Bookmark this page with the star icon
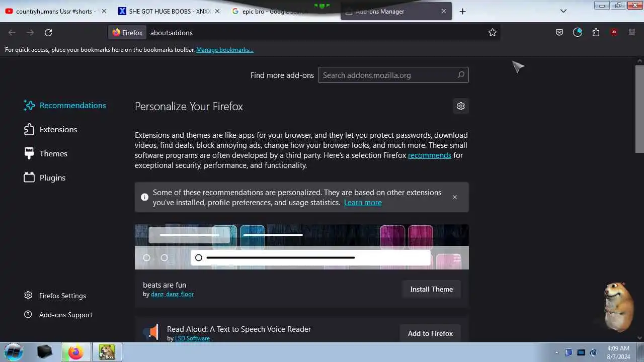The image size is (644, 362). click(x=493, y=32)
